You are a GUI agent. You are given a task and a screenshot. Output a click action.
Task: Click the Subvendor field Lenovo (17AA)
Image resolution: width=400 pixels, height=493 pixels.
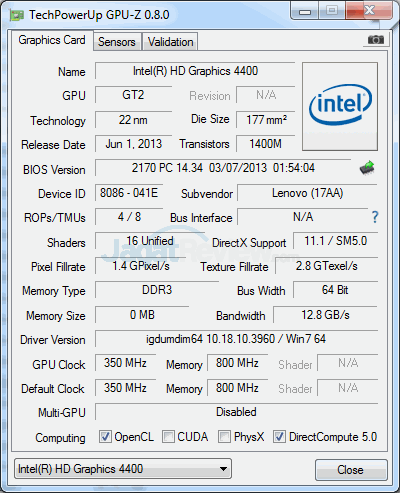pos(307,193)
